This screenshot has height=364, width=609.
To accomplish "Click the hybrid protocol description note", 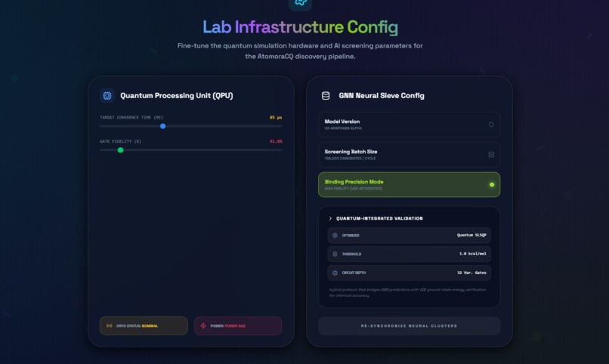I will click(x=407, y=292).
